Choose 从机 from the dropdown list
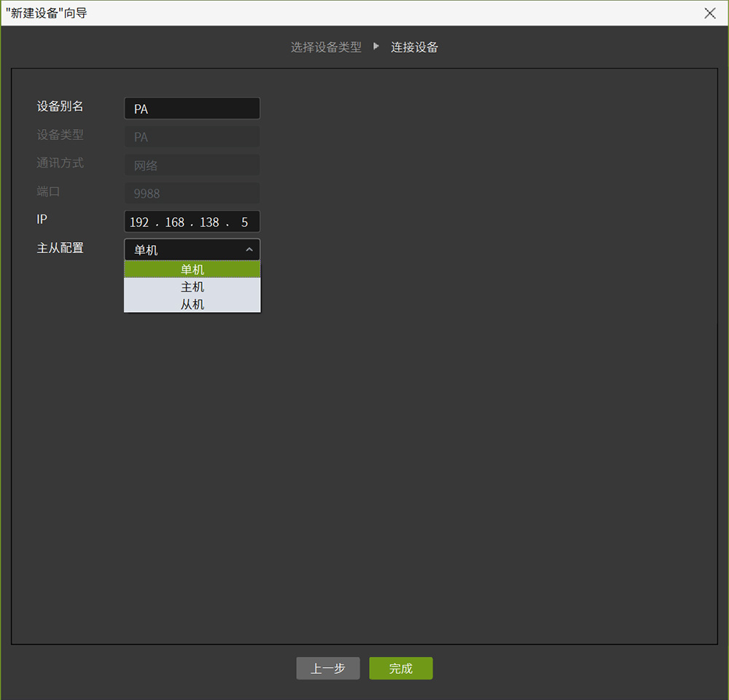Viewport: 729px width, 700px height. [192, 305]
